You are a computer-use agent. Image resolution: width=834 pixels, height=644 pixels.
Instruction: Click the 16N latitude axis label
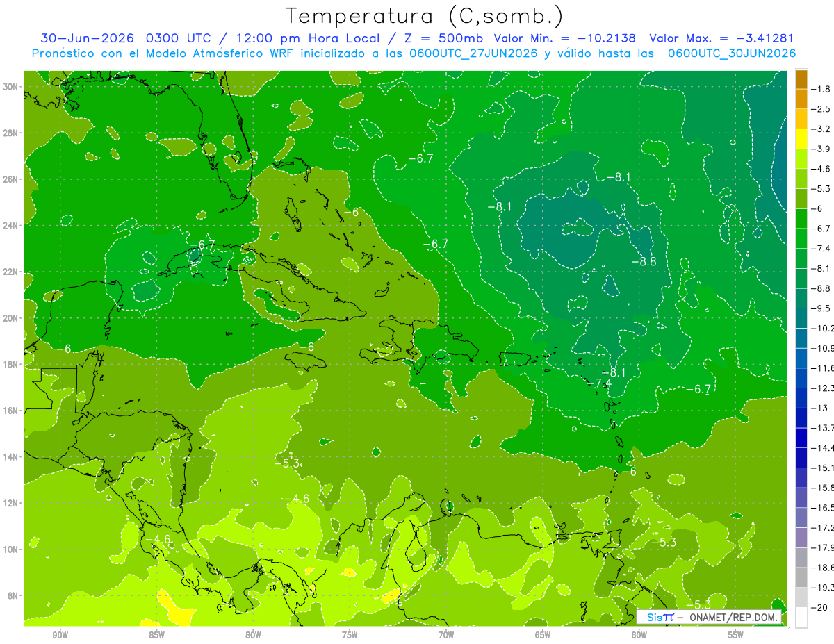[x=12, y=411]
